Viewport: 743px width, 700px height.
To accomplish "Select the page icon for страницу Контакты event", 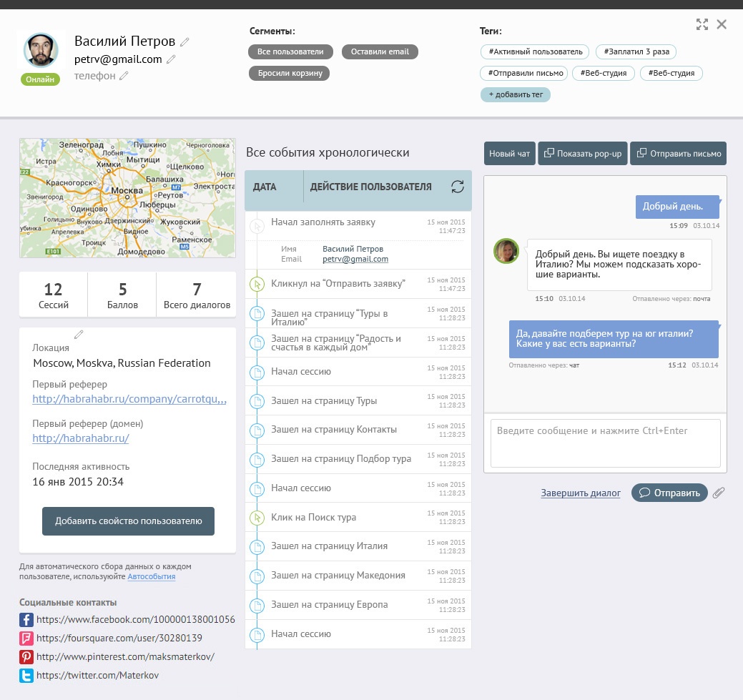I will coord(257,430).
